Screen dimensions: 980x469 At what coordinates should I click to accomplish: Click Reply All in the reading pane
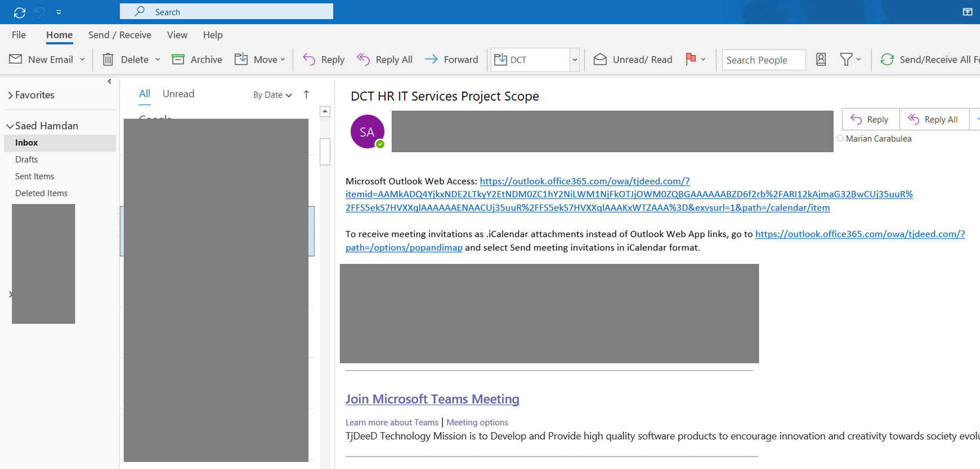[934, 119]
